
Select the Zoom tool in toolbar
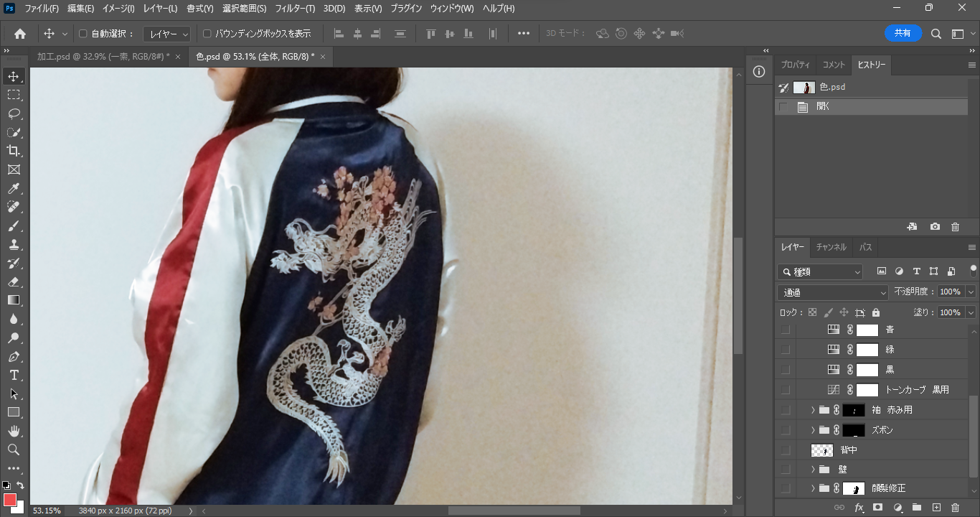click(14, 450)
